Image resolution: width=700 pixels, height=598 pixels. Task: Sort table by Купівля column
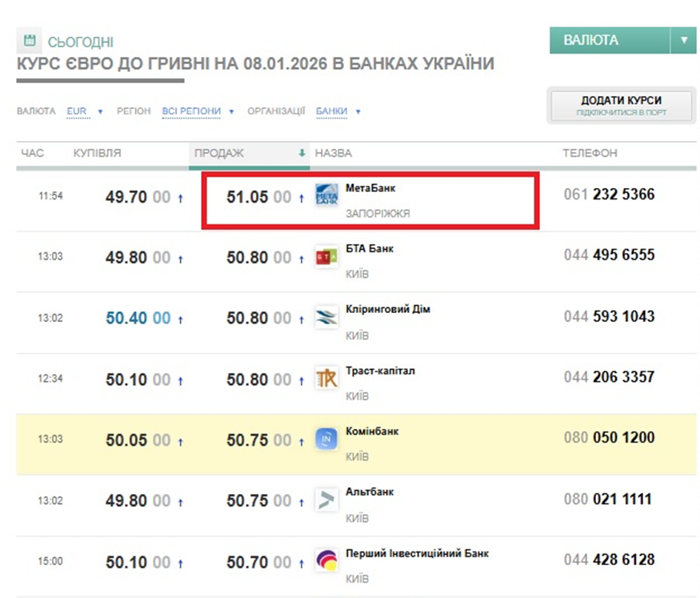click(98, 153)
